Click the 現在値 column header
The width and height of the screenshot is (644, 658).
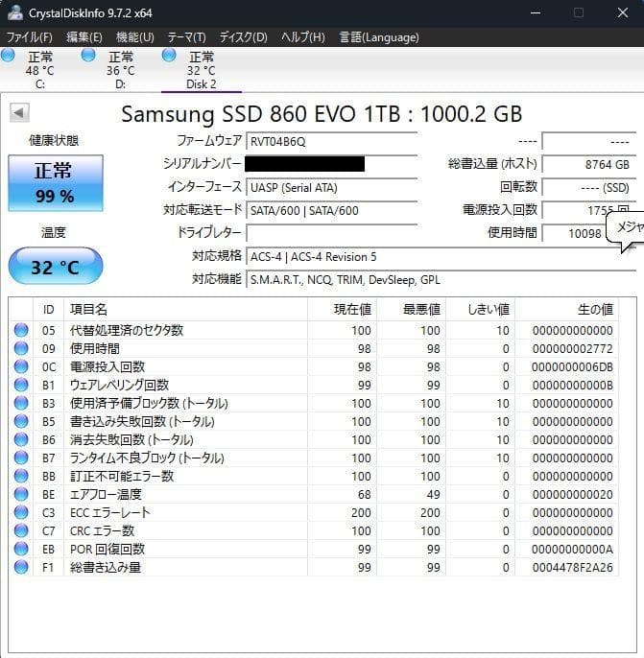tap(342, 309)
